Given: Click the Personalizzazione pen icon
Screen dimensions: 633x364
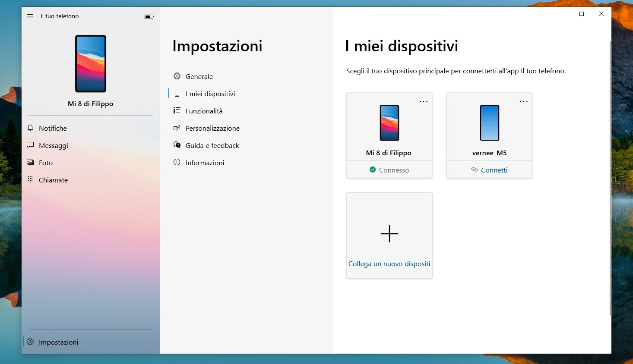Looking at the screenshot, I should tap(177, 128).
